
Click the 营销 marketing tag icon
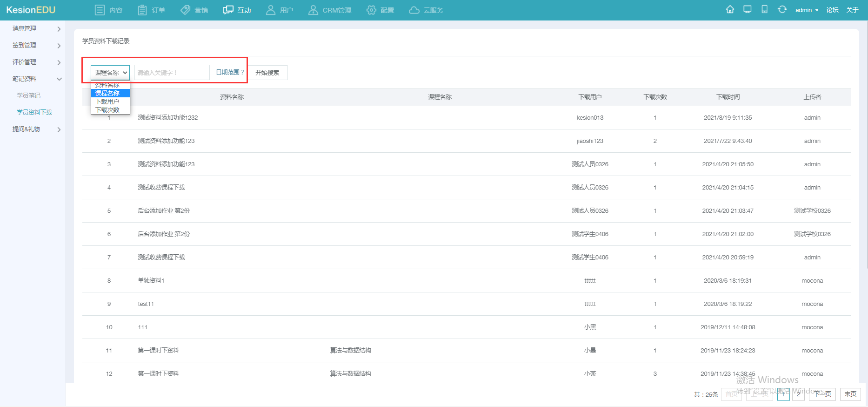pos(186,10)
